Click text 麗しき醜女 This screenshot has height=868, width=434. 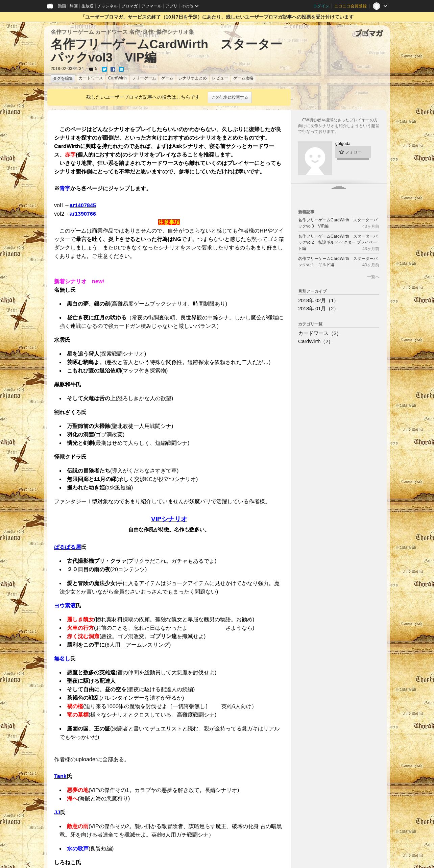pyautogui.click(x=80, y=619)
